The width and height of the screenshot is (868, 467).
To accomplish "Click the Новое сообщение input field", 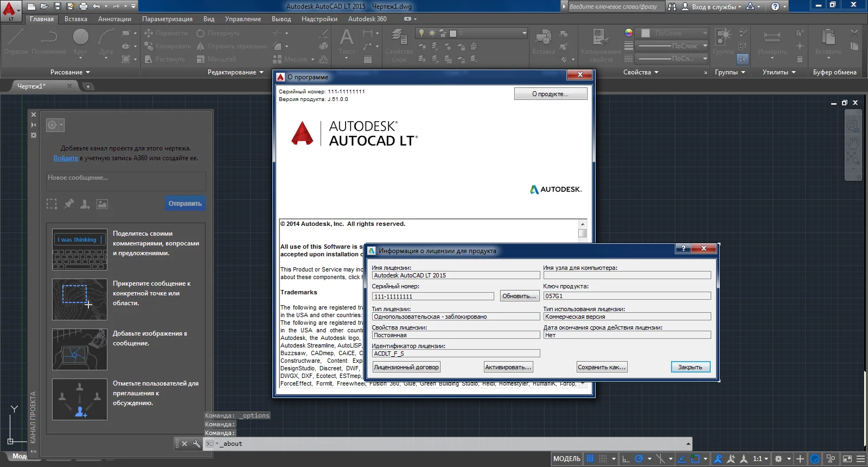I will [x=126, y=181].
